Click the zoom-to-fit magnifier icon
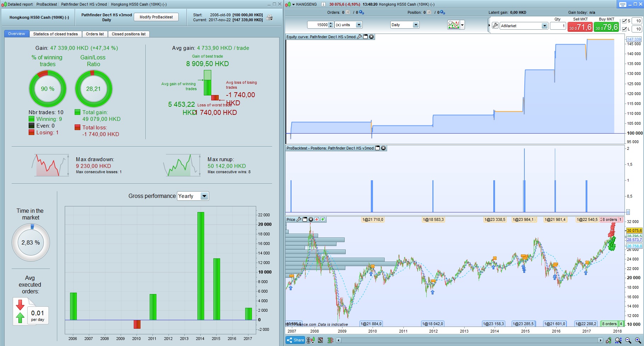 click(x=618, y=340)
